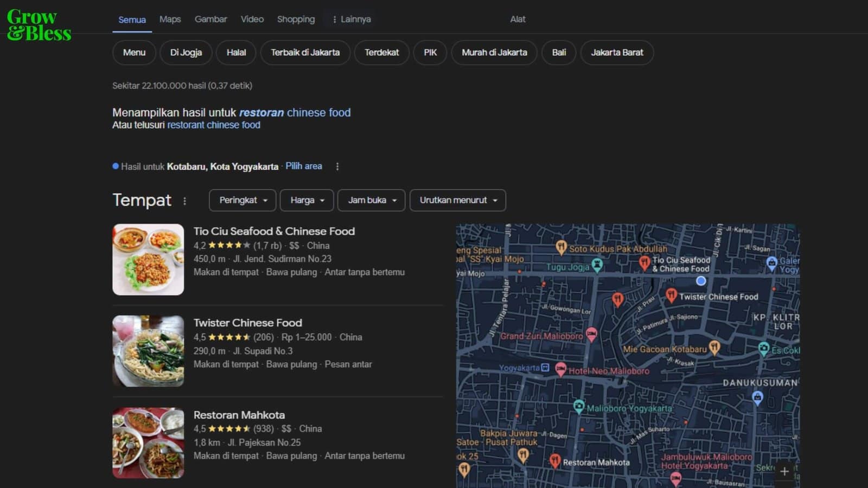Click the zoom-in plus icon on the map
This screenshot has width=868, height=488.
[784, 471]
